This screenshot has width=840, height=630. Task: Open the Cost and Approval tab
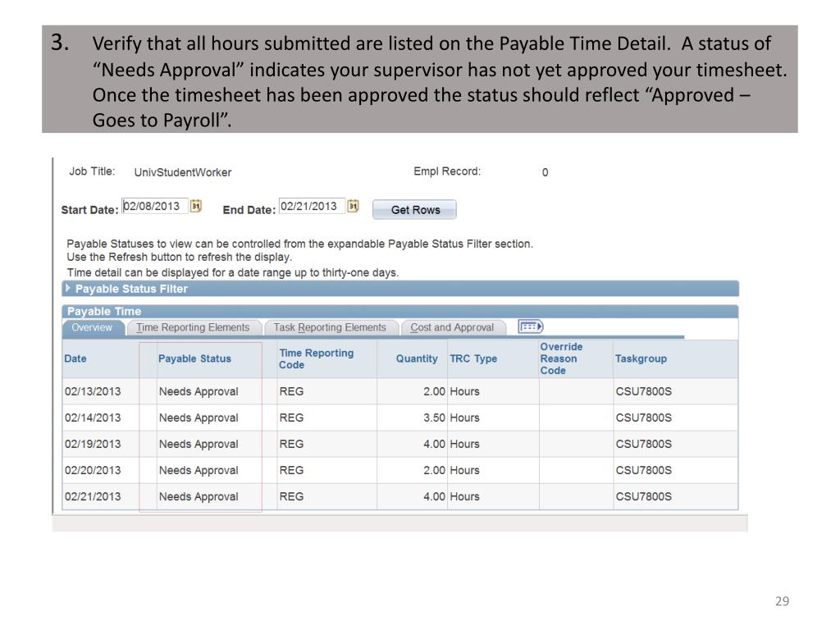tap(452, 327)
